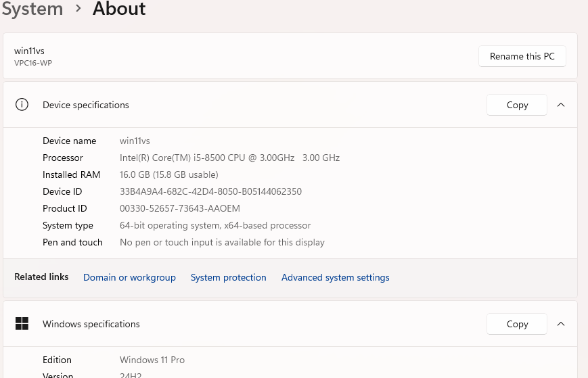Select the Processor value Intel Core i5-8500
This screenshot has width=588, height=378.
(x=229, y=158)
